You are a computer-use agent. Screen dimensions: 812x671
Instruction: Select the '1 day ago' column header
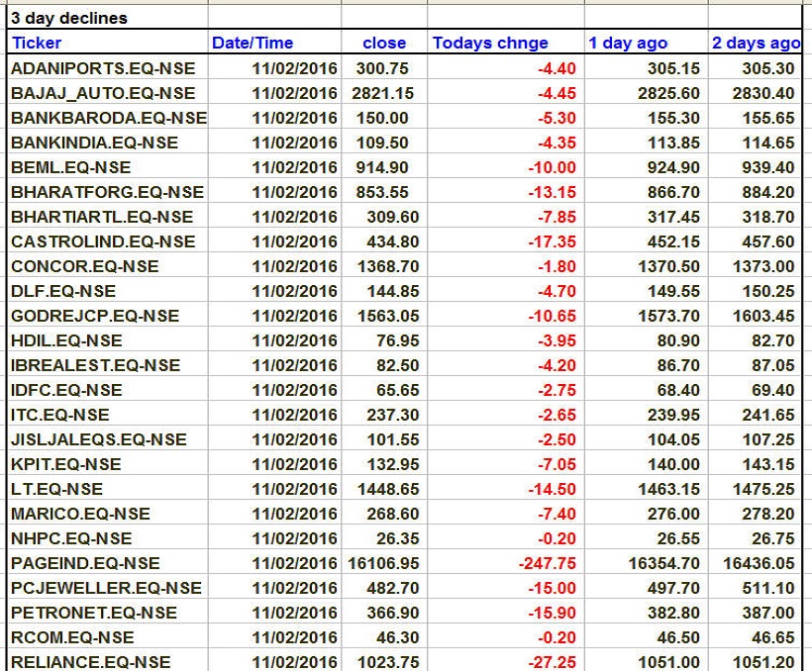628,44
